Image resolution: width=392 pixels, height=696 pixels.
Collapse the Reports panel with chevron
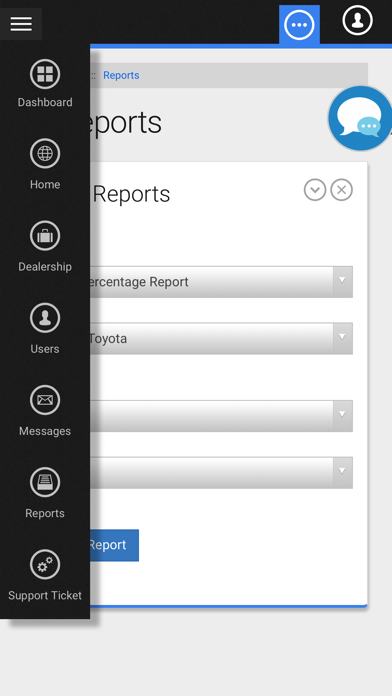tap(315, 190)
